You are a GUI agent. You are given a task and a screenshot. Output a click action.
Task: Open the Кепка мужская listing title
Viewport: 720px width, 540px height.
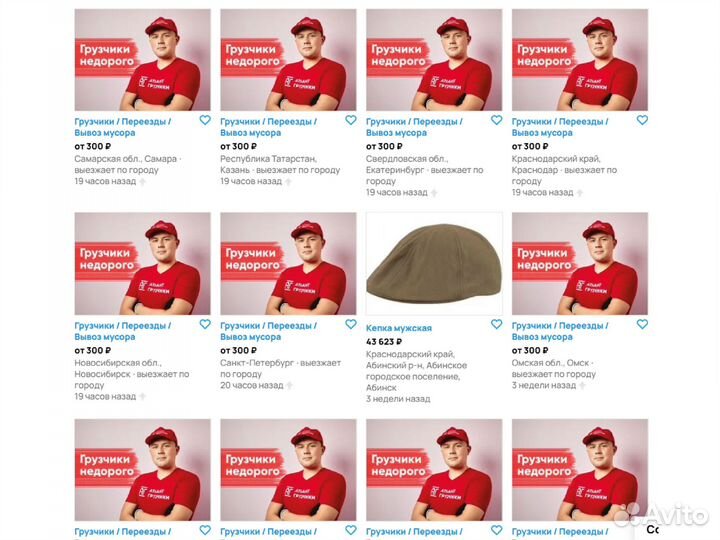(x=399, y=328)
